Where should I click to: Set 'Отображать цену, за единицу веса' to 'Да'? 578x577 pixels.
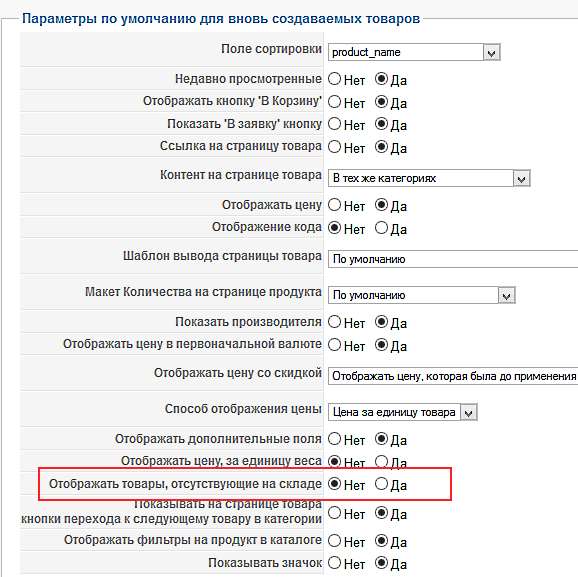click(381, 462)
